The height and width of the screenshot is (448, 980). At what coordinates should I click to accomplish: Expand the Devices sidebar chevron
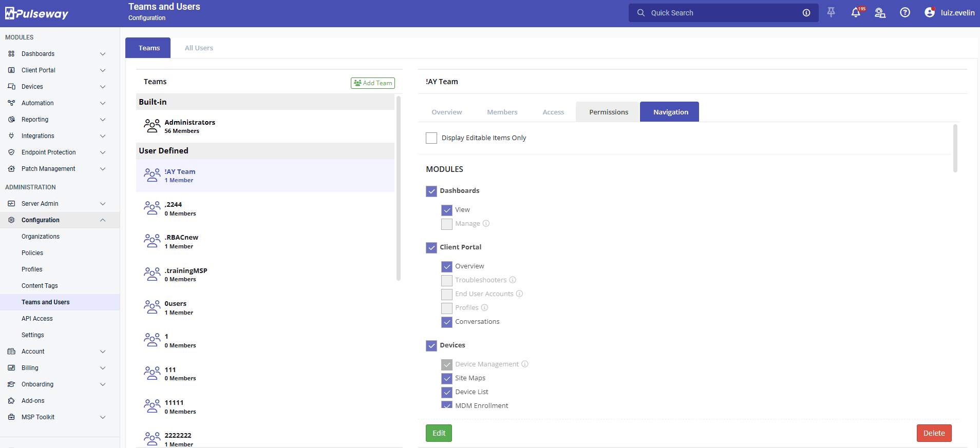103,87
